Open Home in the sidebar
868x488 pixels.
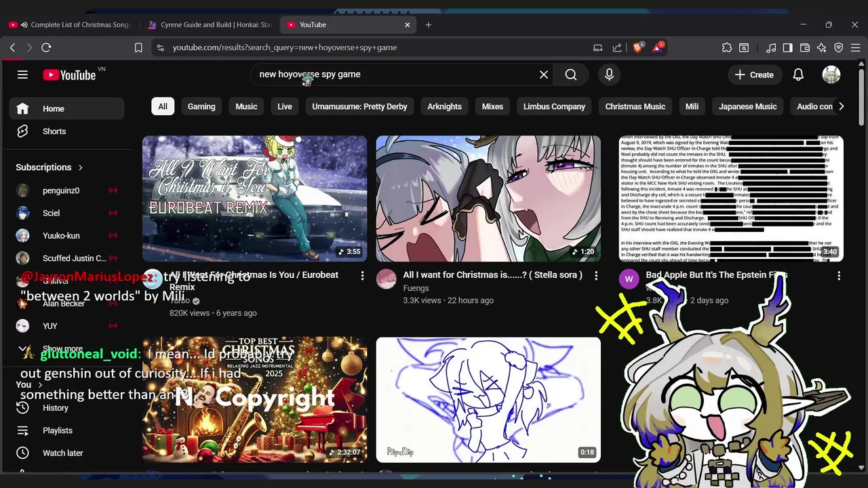(66, 108)
